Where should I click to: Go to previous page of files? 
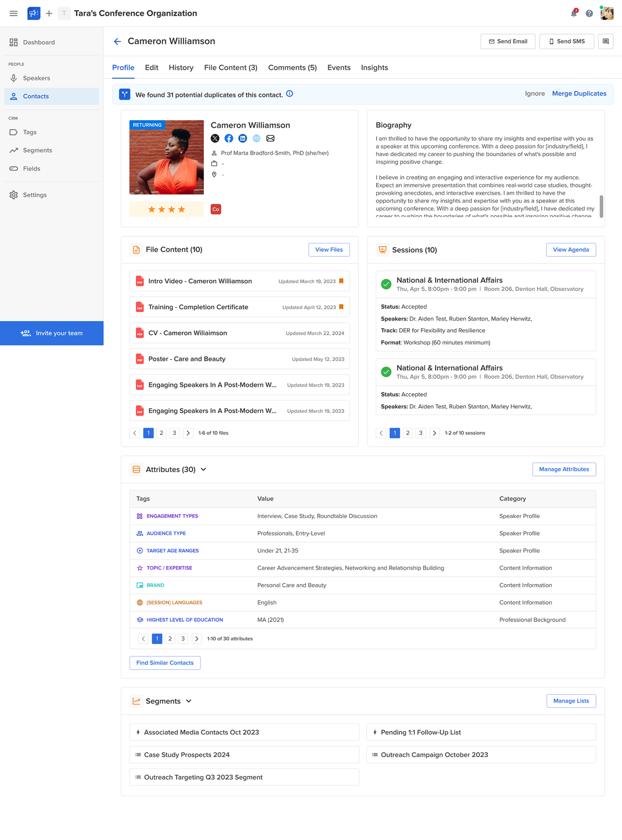135,433
